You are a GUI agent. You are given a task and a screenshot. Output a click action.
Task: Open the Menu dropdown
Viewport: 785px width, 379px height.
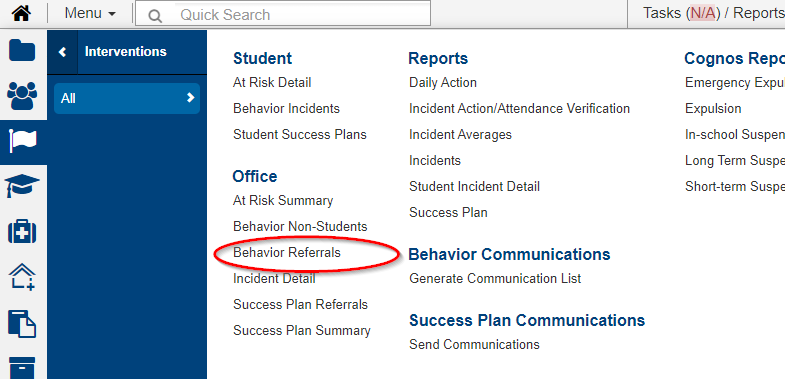pyautogui.click(x=90, y=14)
